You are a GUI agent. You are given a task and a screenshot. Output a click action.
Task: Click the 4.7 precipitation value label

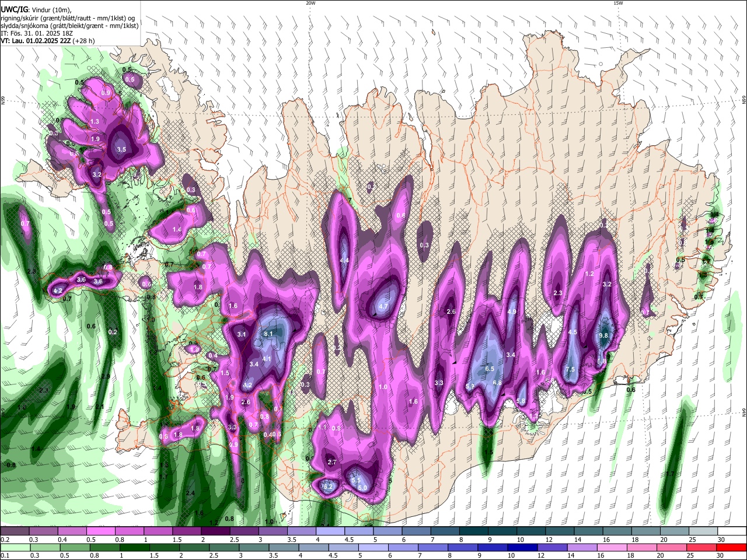click(x=383, y=306)
